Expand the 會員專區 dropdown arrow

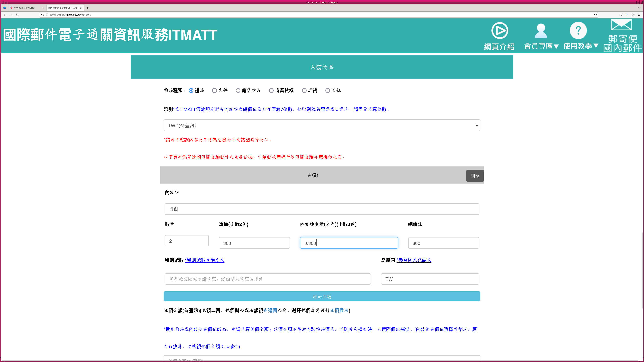[556, 46]
